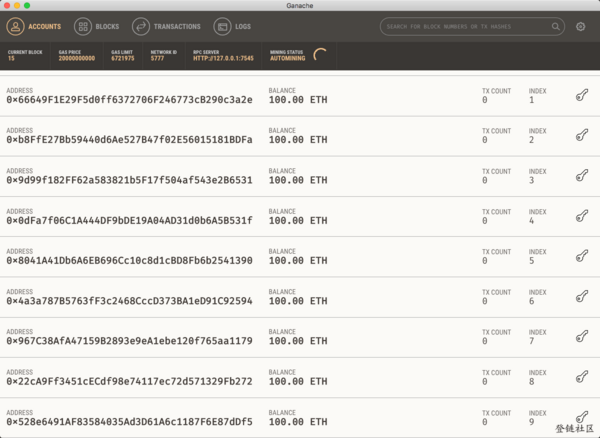Click the Gas Limit value 6721975

click(123, 59)
